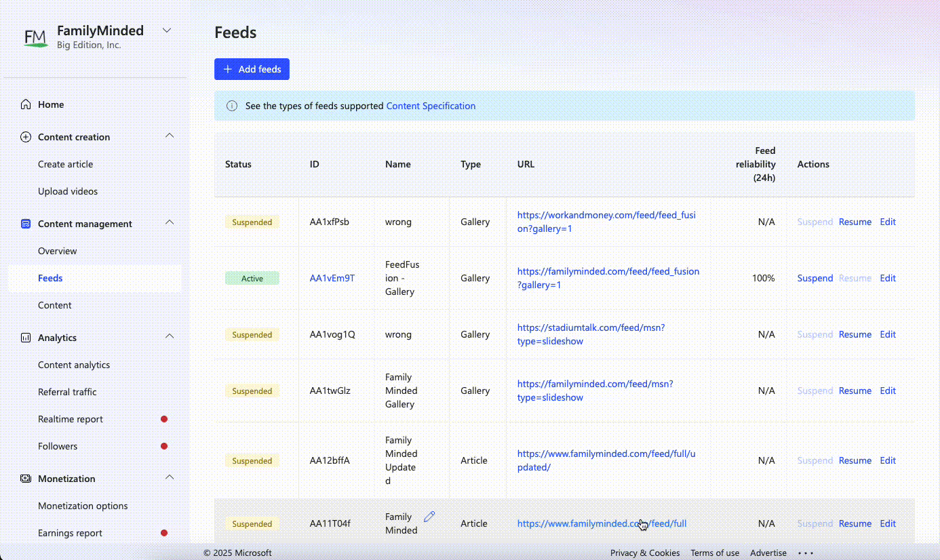Resume the AA1xfPsb feed

click(855, 222)
